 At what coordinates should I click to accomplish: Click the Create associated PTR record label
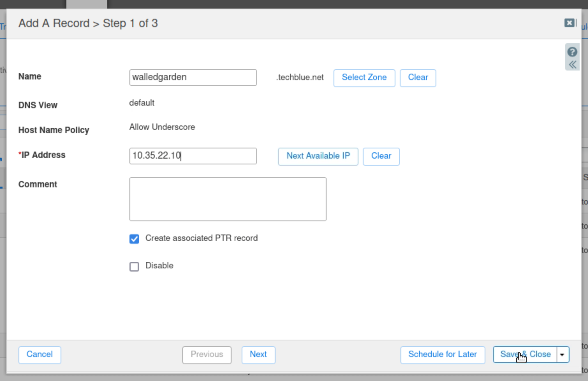[202, 238]
